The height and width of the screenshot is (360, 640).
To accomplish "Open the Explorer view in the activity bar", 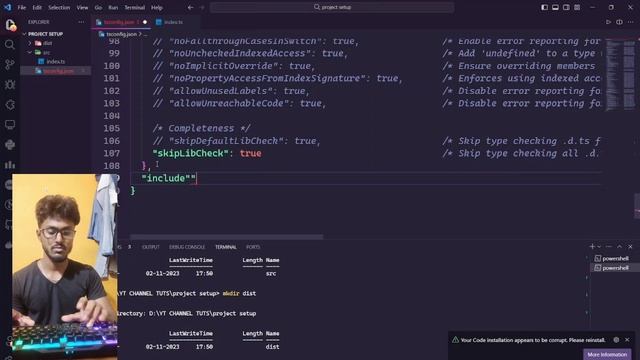I will (10, 25).
